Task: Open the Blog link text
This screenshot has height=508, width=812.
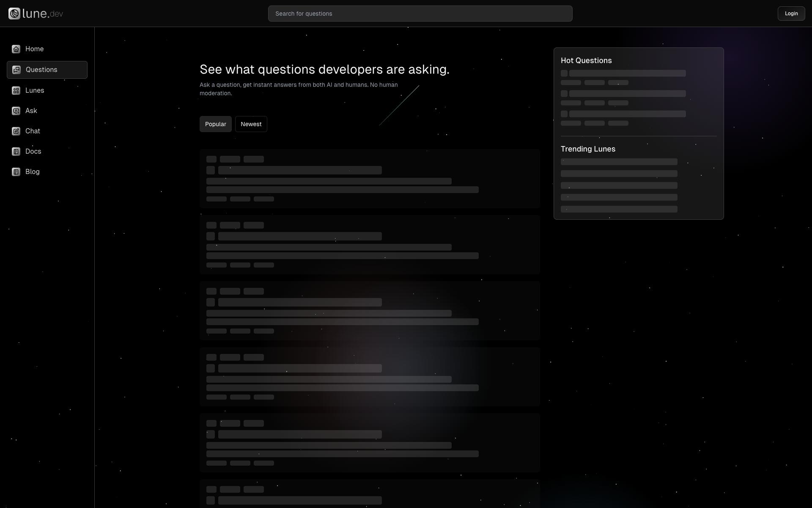Action: (33, 172)
